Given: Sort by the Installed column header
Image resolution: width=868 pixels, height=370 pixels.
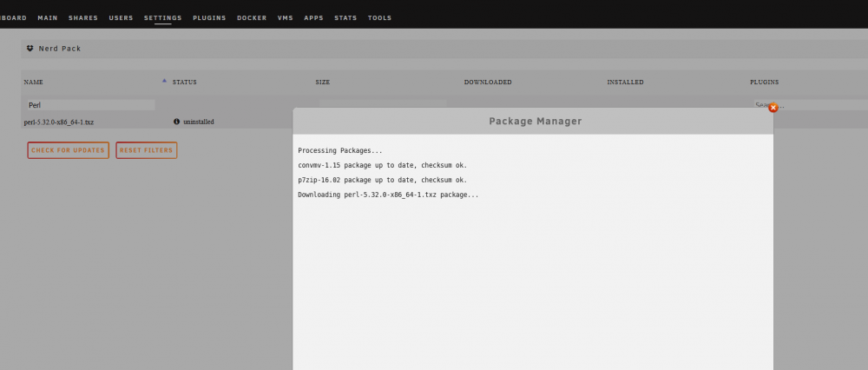Looking at the screenshot, I should (625, 82).
